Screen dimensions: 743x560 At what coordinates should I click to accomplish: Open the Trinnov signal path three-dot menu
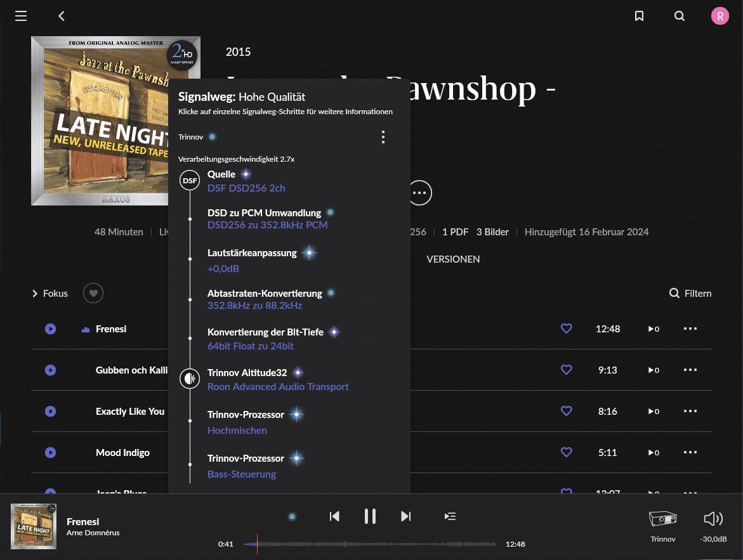click(x=383, y=138)
